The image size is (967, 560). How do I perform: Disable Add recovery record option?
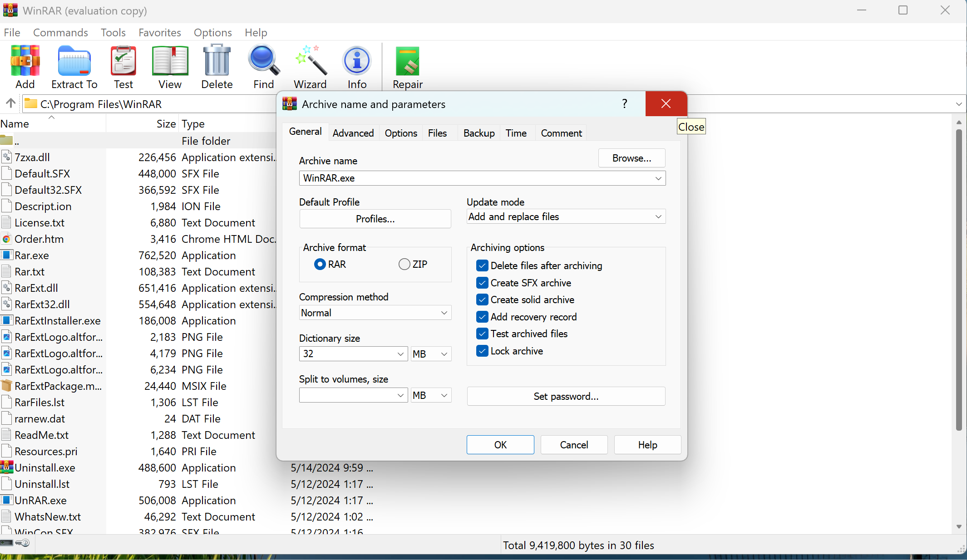(482, 317)
